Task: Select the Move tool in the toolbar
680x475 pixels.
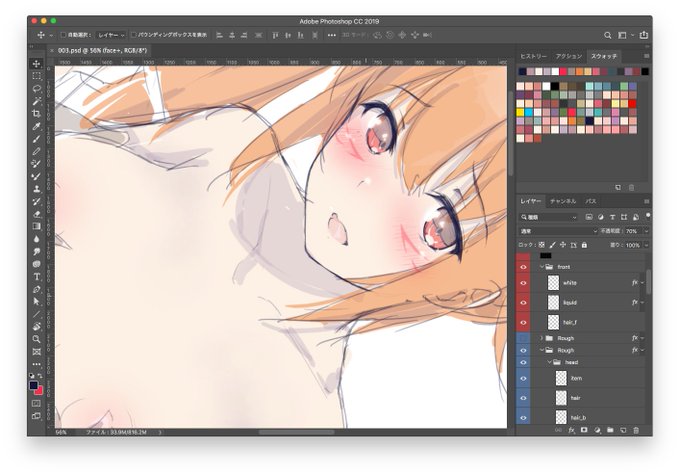Action: pos(36,64)
